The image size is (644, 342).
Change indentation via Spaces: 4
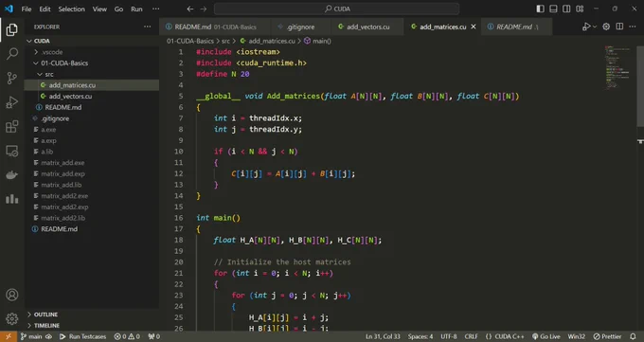[420, 336]
